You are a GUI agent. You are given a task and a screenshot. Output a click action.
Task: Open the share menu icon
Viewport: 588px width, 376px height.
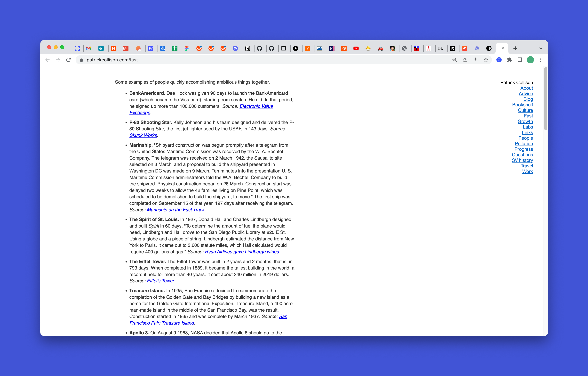coord(475,60)
